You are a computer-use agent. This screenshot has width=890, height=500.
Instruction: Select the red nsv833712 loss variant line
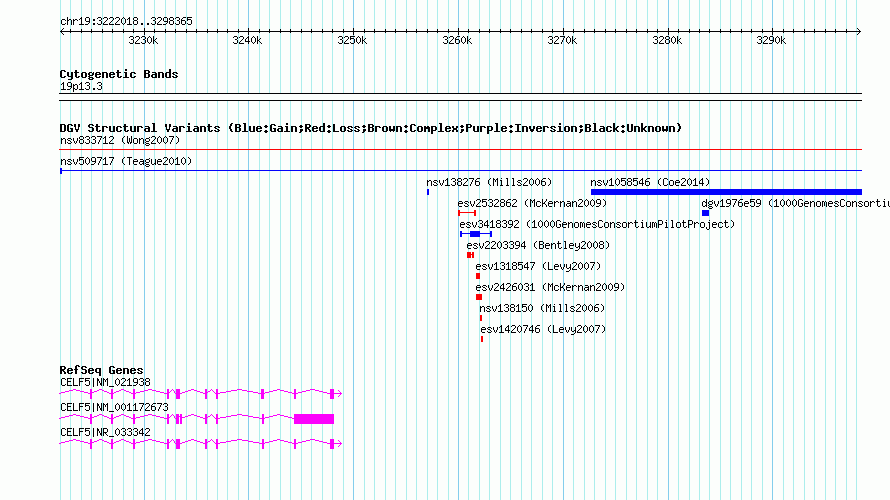pos(460,150)
